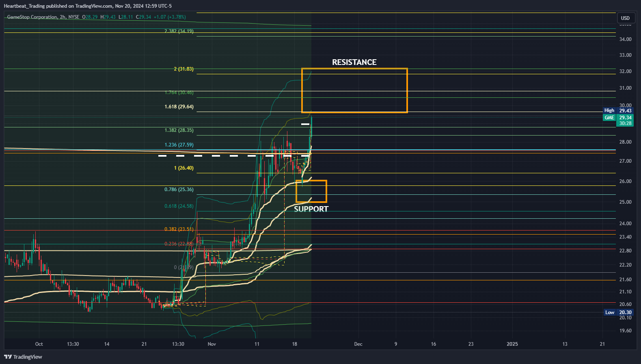Screen dimensions: 641x364
Task: Click the Oct label on time axis
Action: click(x=39, y=344)
